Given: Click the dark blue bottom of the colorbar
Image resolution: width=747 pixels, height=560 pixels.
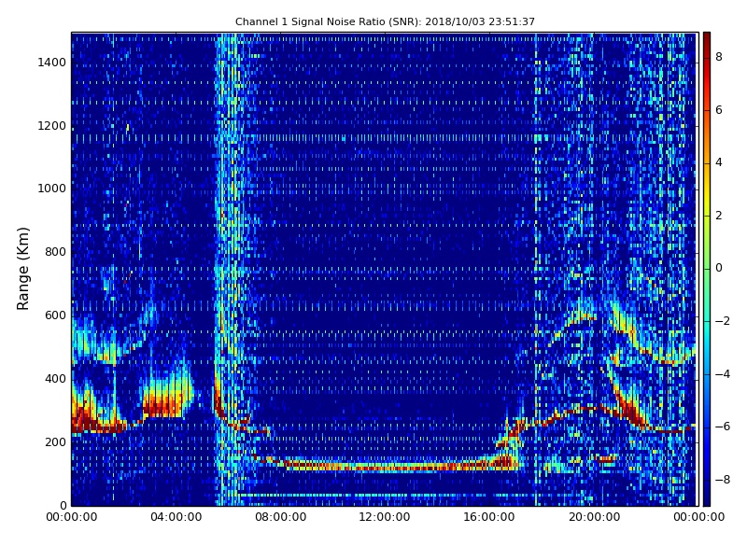Looking at the screenshot, I should 707,497.
